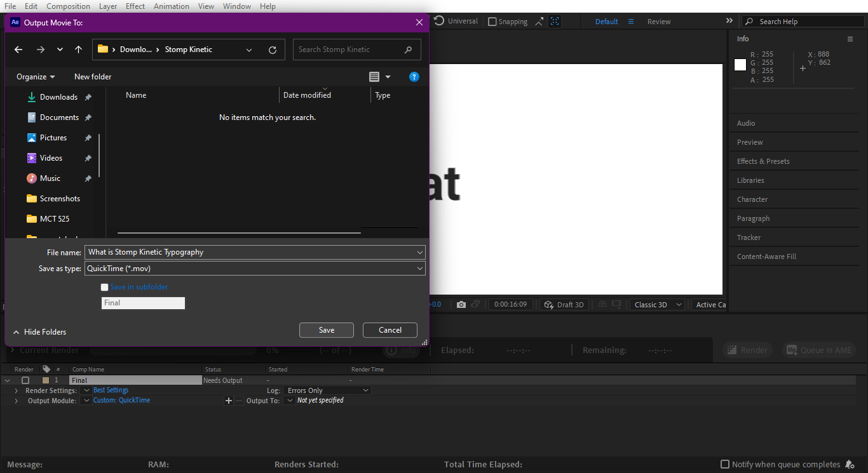Show more workspaces via double chevron

coord(729,21)
